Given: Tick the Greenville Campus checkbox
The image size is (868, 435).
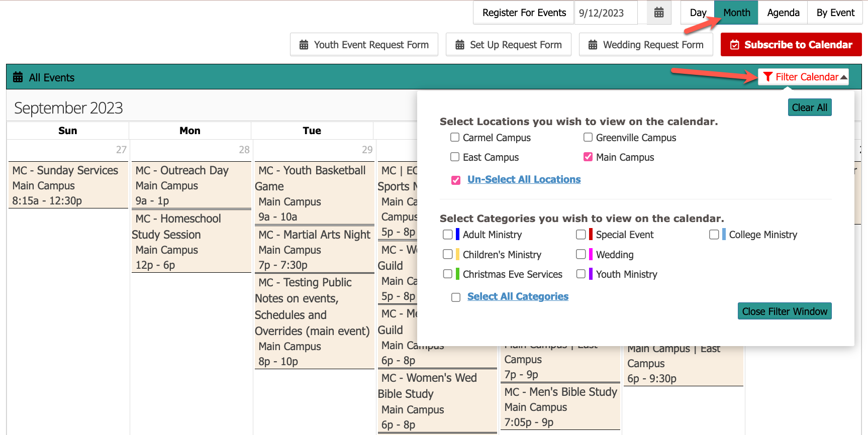Looking at the screenshot, I should point(588,137).
